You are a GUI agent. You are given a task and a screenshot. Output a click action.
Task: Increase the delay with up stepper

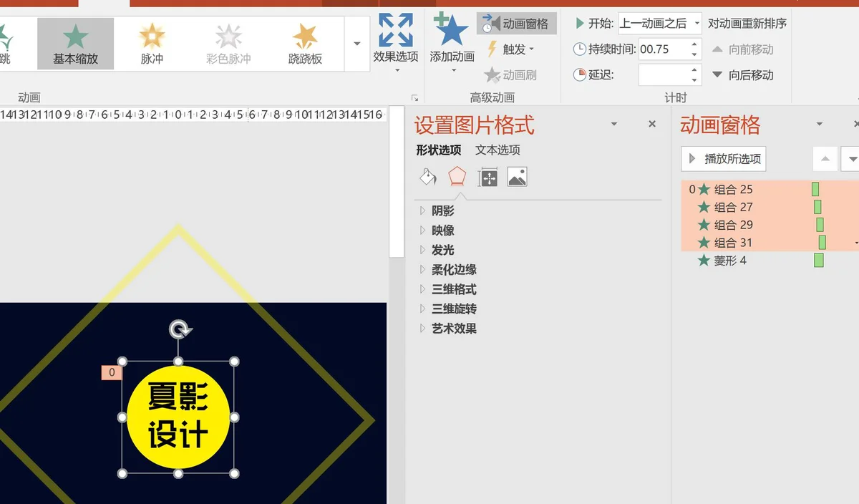tap(694, 69)
